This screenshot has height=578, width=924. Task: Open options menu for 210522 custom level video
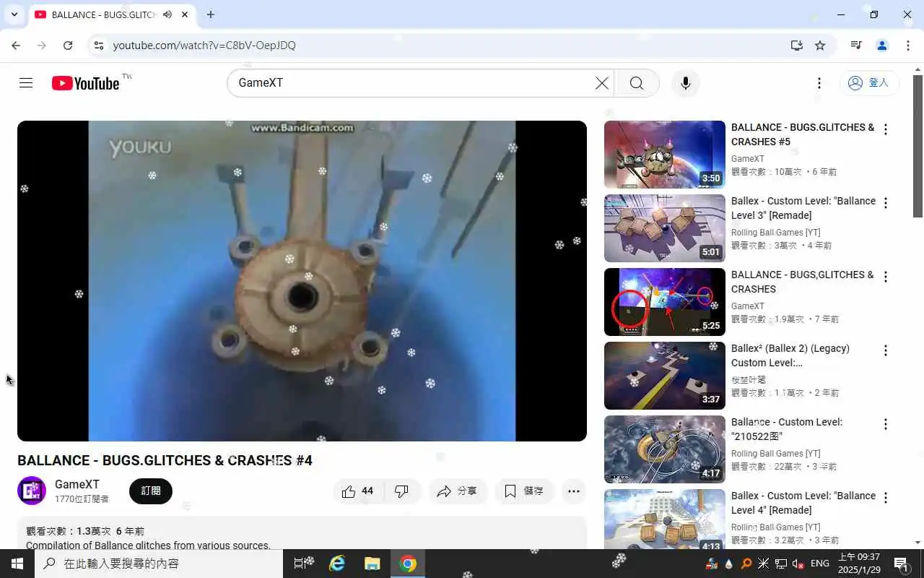pyautogui.click(x=886, y=424)
